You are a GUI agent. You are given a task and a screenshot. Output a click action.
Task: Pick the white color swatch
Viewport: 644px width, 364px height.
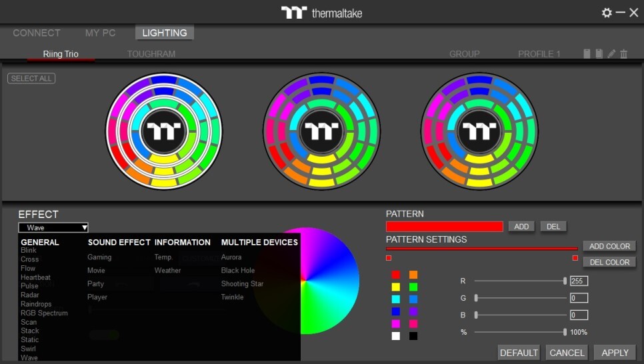(395, 336)
